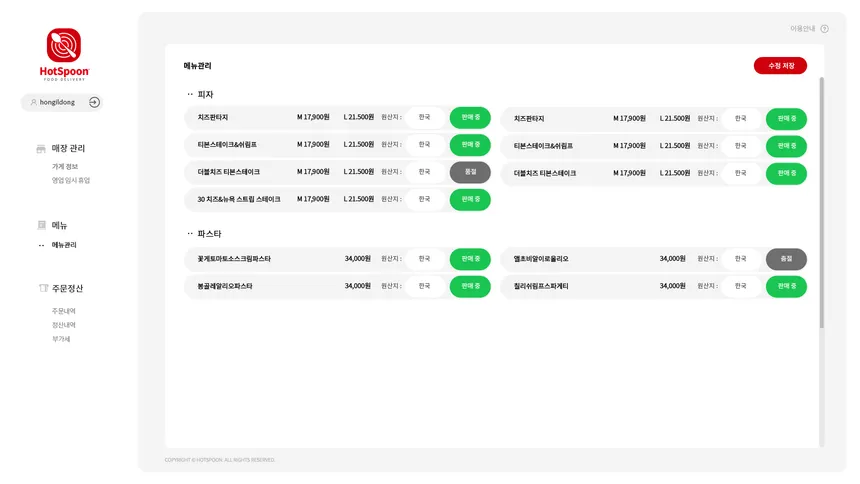Click the icon next to 주문정산
The height and width of the screenshot is (484, 860).
click(43, 288)
